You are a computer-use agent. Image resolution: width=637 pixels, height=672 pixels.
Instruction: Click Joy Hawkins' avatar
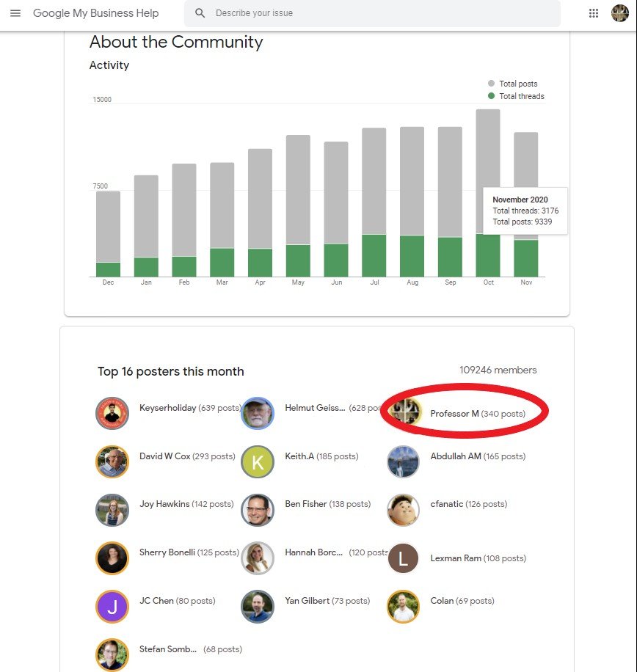pos(112,510)
